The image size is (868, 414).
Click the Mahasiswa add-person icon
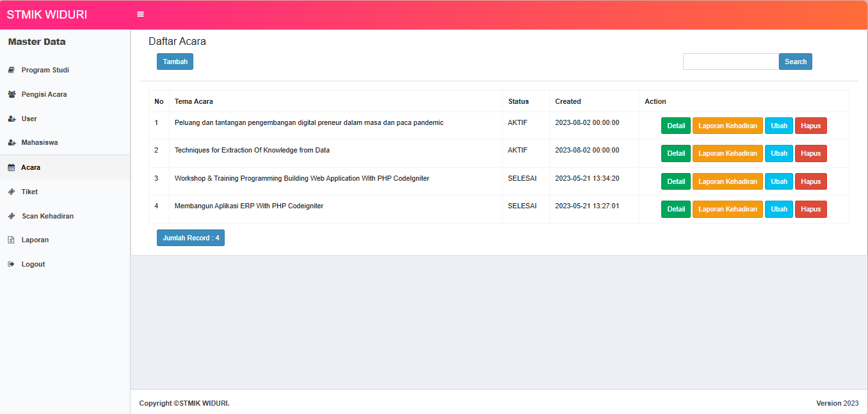coord(12,143)
